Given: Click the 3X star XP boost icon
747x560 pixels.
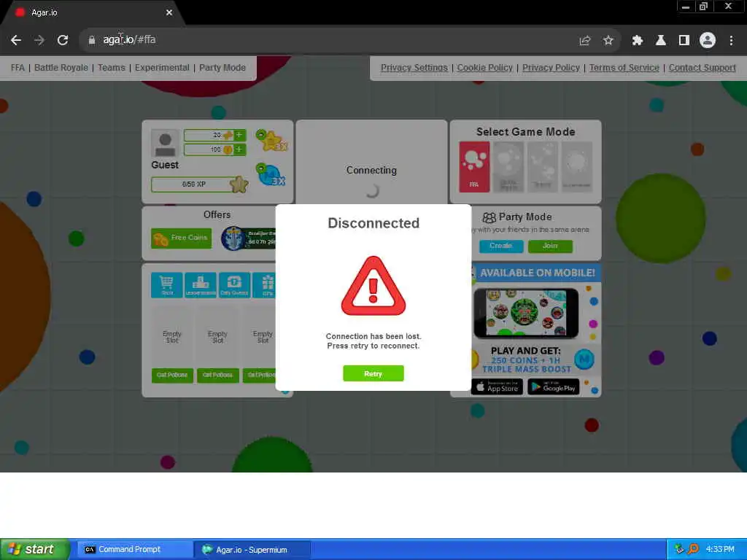Looking at the screenshot, I should [272, 140].
